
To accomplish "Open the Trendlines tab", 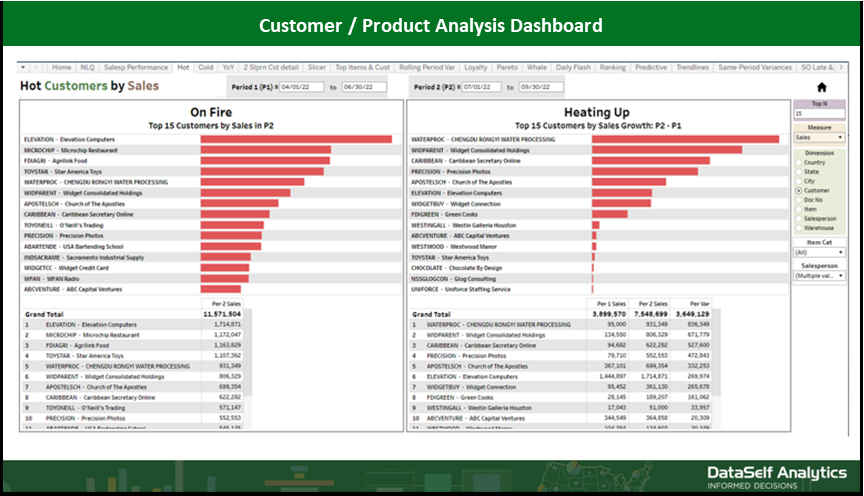I will (692, 67).
